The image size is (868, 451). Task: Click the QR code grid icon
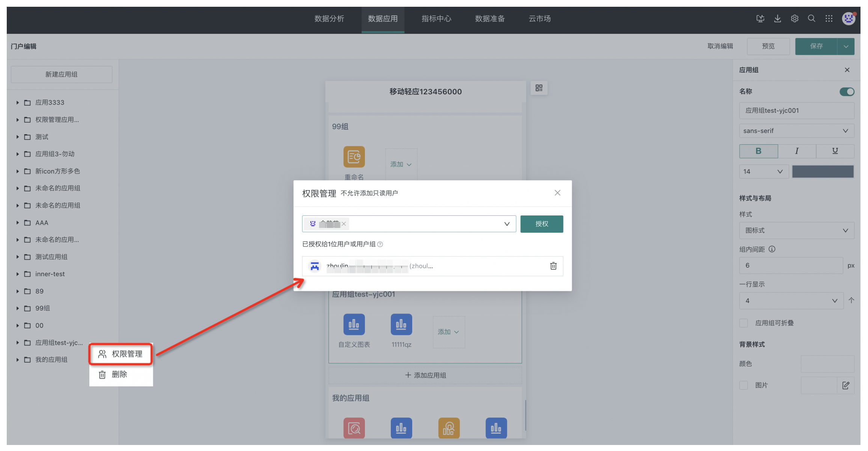pos(539,88)
